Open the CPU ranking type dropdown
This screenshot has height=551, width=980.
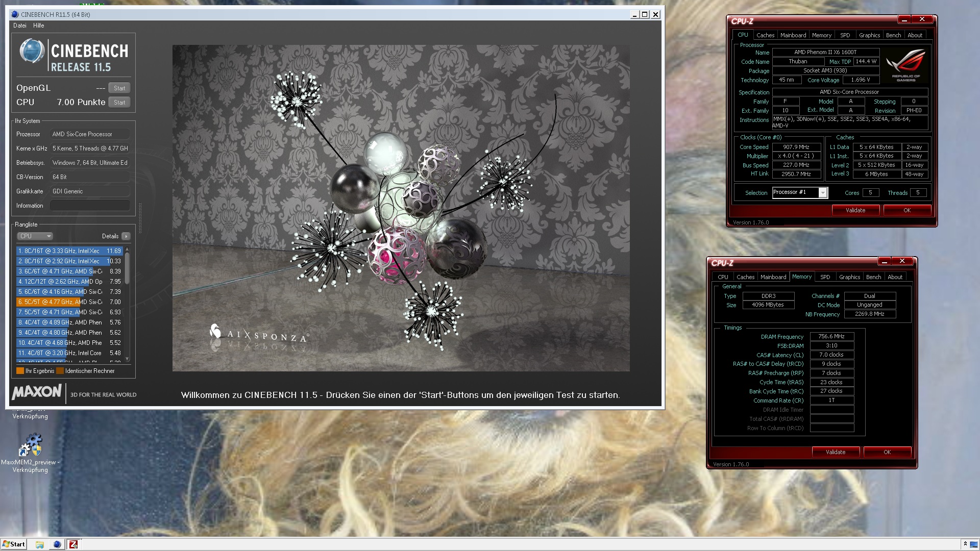point(35,236)
